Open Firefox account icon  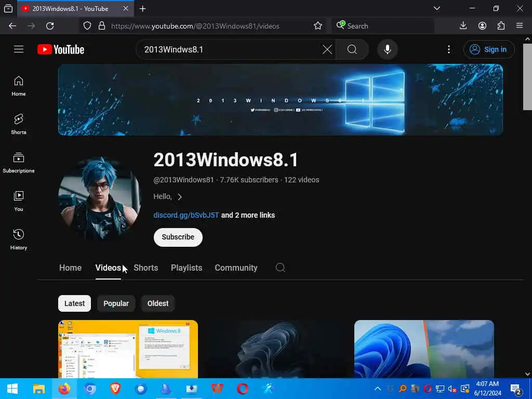pyautogui.click(x=482, y=26)
